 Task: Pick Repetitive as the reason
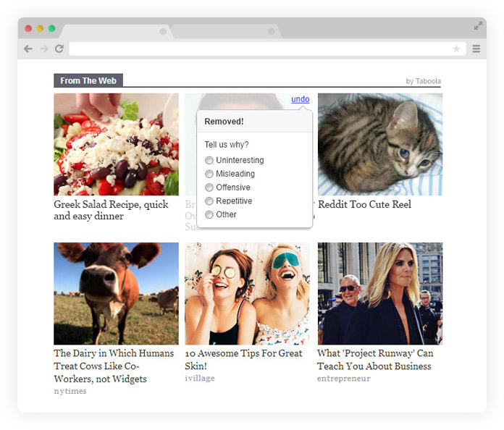(x=209, y=201)
